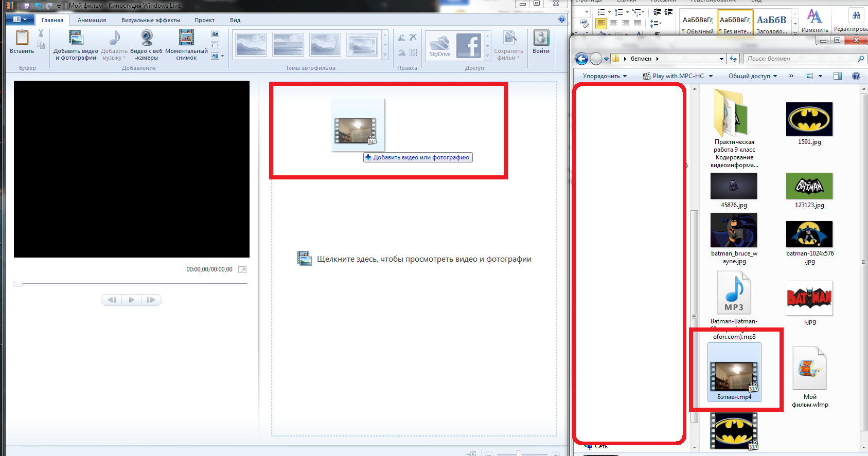Image resolution: width=868 pixels, height=456 pixels.
Task: Step to next frame in preview
Action: (151, 300)
